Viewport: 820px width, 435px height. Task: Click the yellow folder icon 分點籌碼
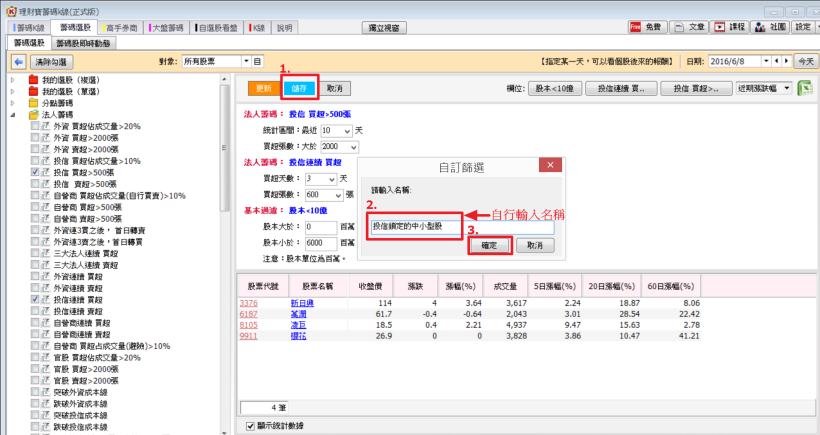(33, 103)
